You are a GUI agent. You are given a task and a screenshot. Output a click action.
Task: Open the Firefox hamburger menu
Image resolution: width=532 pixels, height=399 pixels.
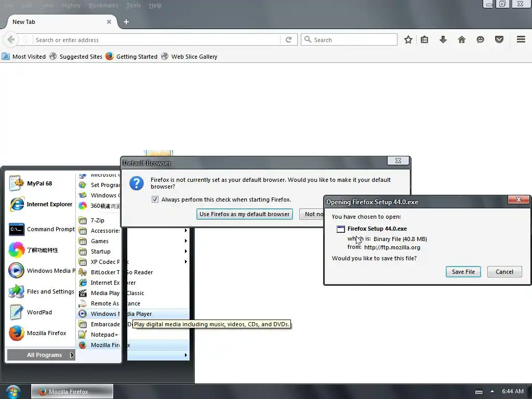point(521,39)
